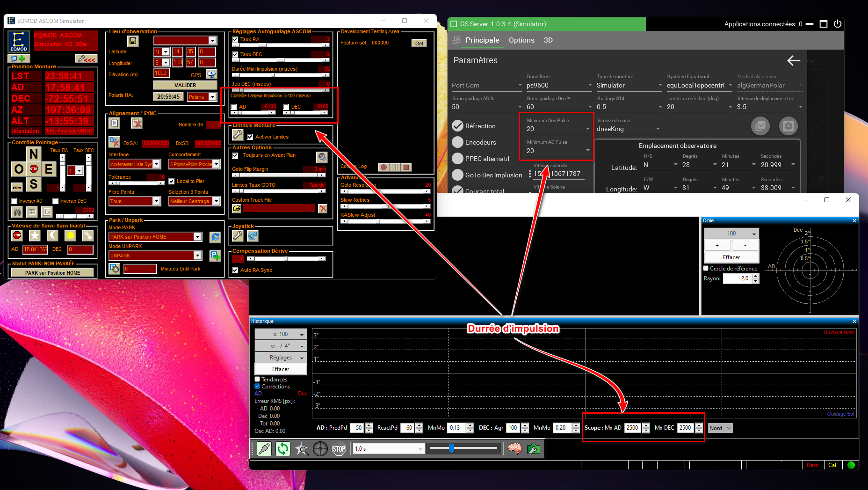Open the Sélection 3 Points dropdown
This screenshot has height=490, width=868.
(x=216, y=201)
